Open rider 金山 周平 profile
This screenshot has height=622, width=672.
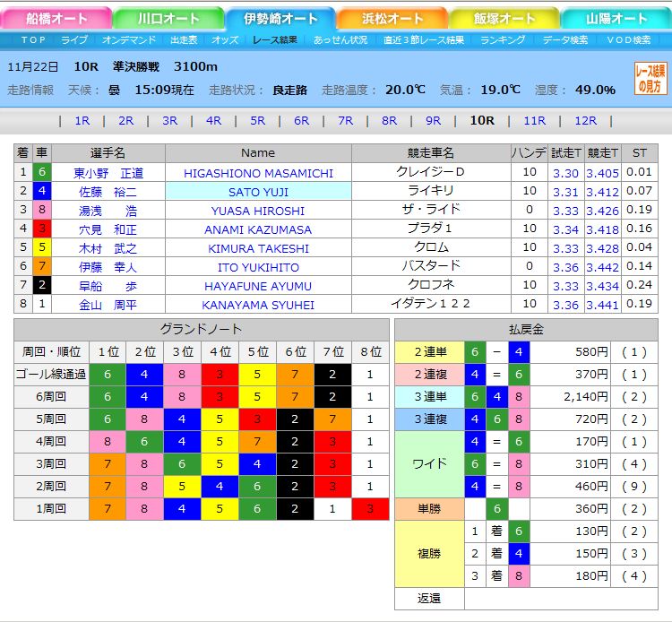(108, 306)
